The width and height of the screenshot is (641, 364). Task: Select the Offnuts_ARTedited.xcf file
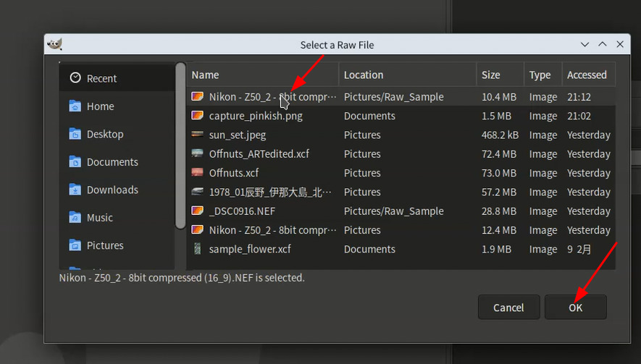click(259, 154)
